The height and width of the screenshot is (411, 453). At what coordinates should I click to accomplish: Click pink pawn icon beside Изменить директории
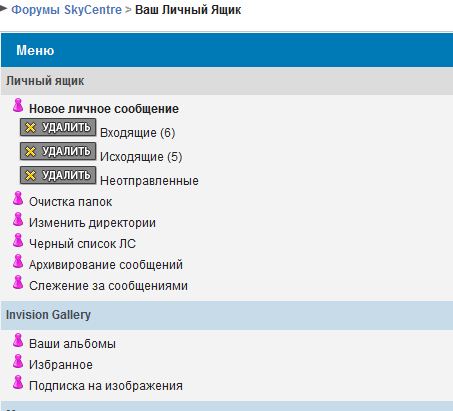(x=18, y=219)
